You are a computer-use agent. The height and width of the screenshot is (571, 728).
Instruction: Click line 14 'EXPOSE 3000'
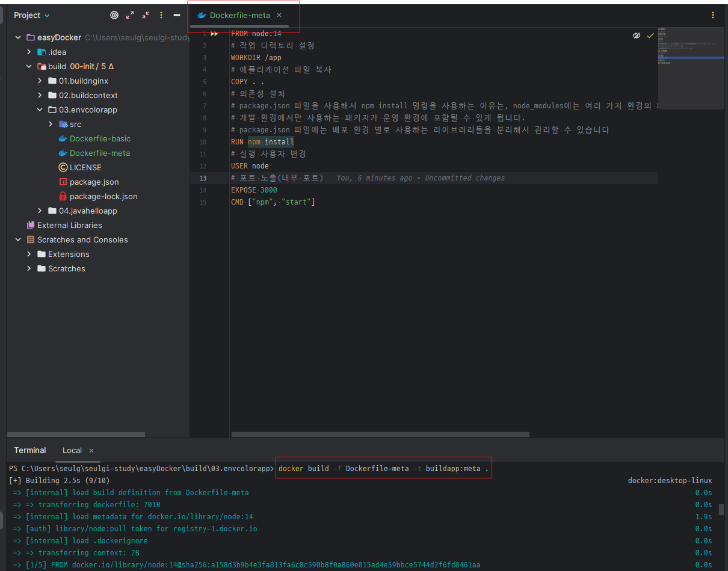(254, 190)
